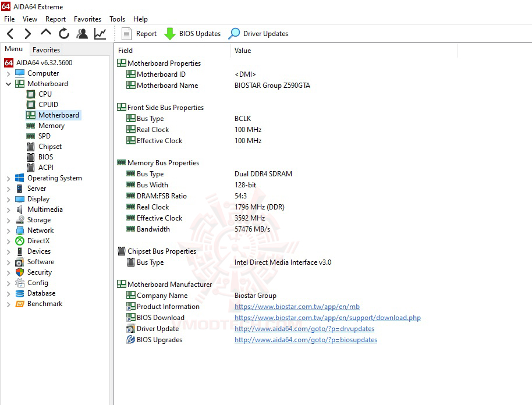Click the Field column header
The image size is (532, 405).
(172, 51)
